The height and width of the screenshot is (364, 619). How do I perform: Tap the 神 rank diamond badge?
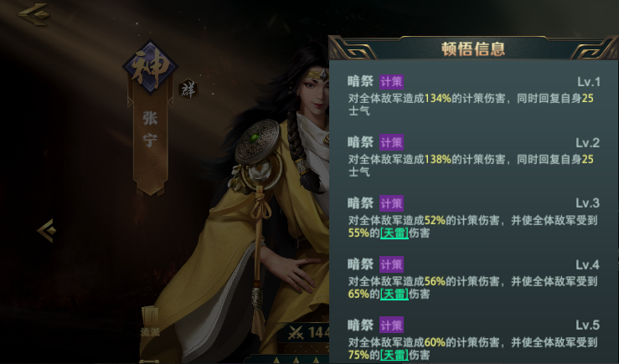coord(150,68)
